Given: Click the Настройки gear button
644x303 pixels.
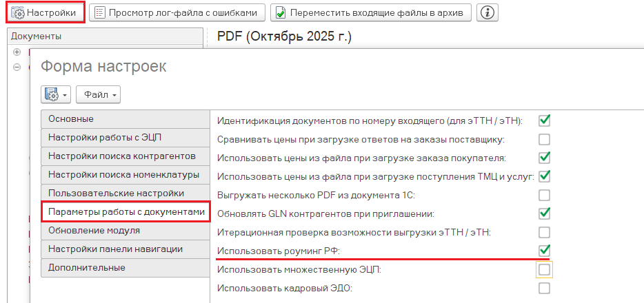Looking at the screenshot, I should click(x=45, y=12).
